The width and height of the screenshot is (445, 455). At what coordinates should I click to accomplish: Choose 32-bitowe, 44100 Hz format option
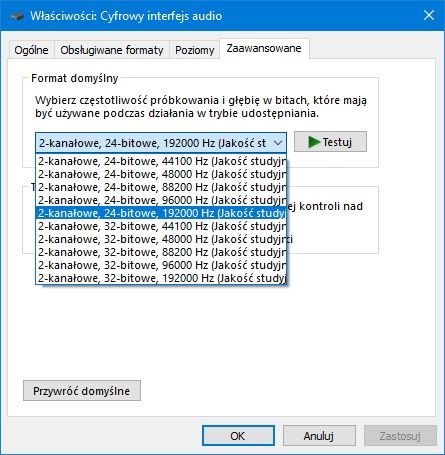(x=161, y=226)
